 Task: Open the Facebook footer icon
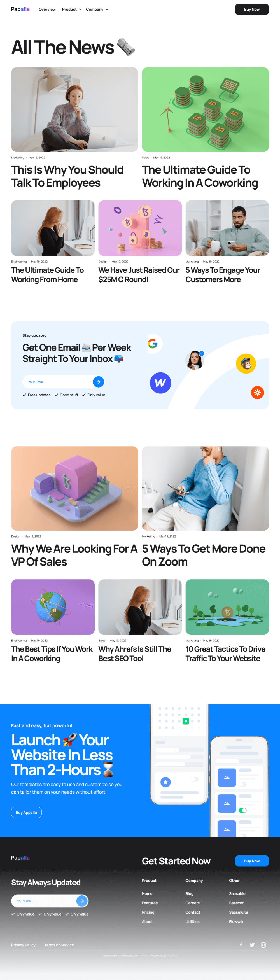241,945
